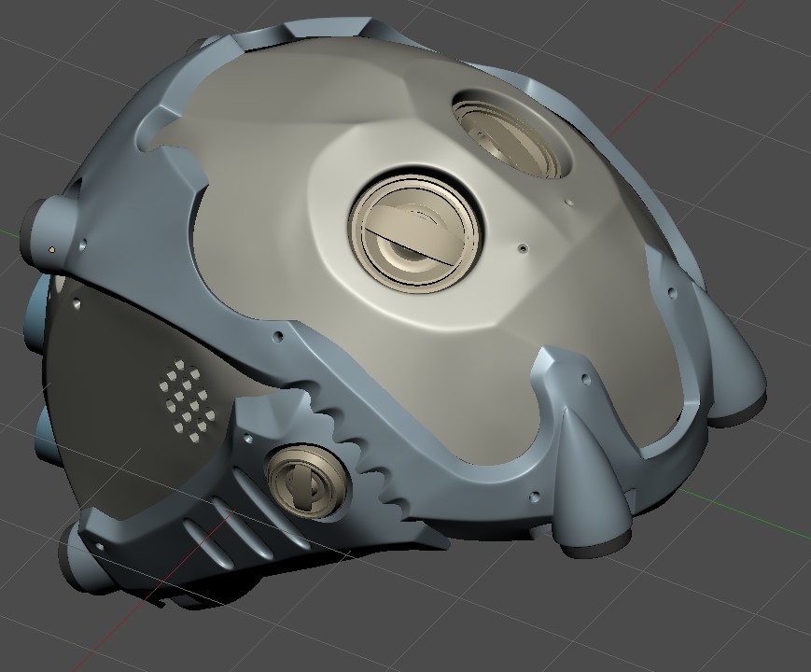Click the orange origin point on helmet
The width and height of the screenshot is (811, 672).
[51, 249]
